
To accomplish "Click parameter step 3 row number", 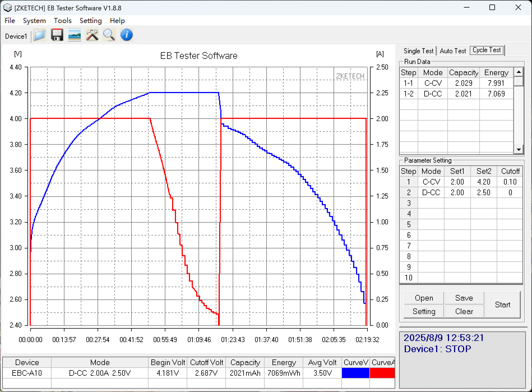I will [409, 203].
